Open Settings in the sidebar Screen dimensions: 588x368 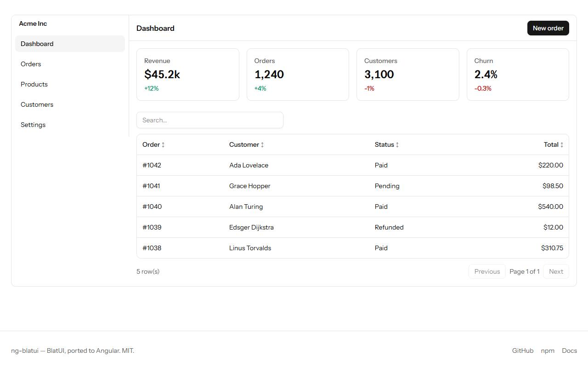[70, 125]
